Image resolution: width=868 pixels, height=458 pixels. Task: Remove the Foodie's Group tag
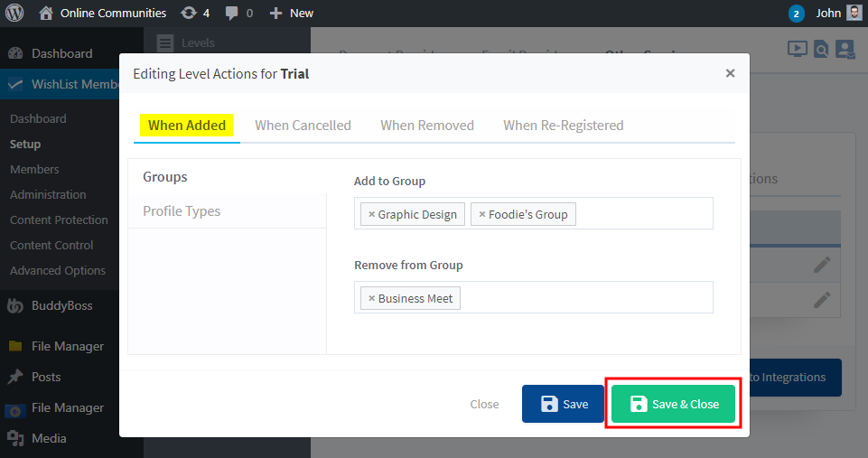(481, 214)
